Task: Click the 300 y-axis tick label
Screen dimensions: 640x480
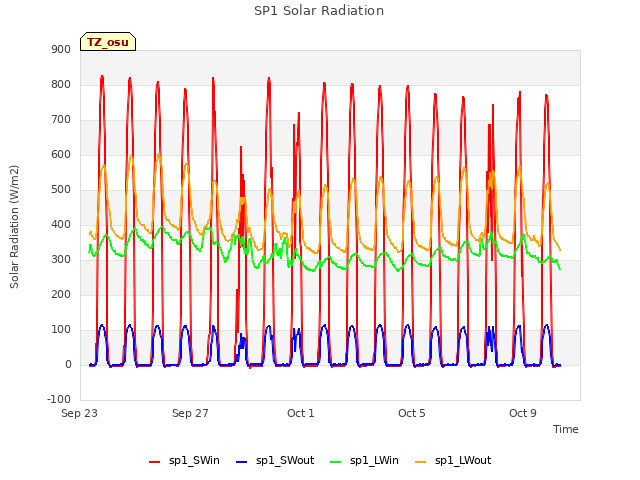Action: coord(61,260)
